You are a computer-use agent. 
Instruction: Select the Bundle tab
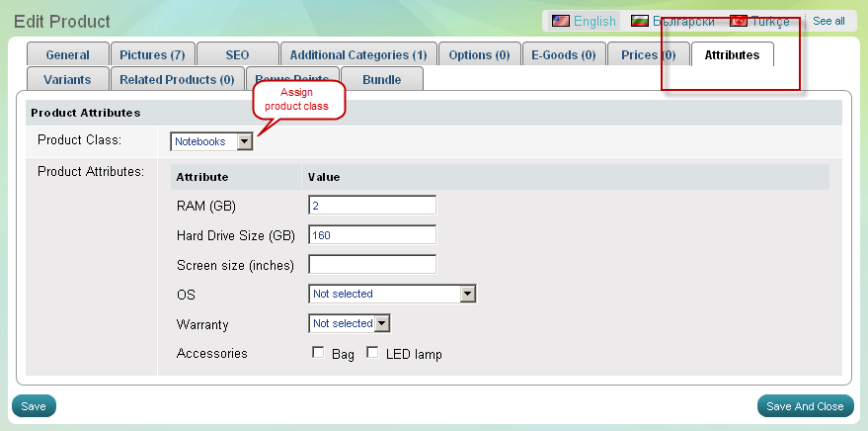[x=381, y=79]
